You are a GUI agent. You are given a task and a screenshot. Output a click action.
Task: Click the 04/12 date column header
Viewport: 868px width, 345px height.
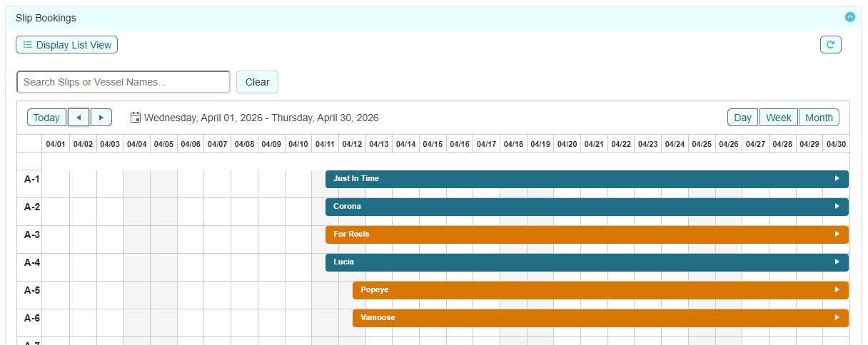[x=352, y=144]
